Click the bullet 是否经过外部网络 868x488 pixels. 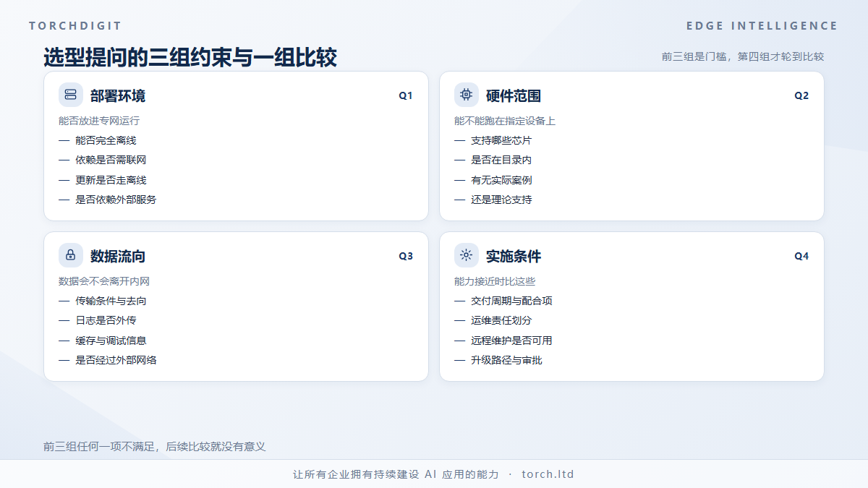116,360
